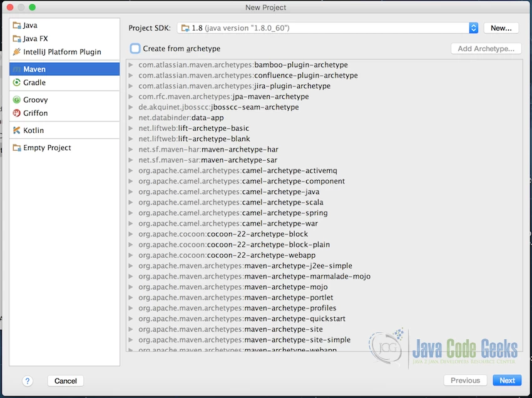
Task: Click the Gradle icon
Action: click(17, 83)
